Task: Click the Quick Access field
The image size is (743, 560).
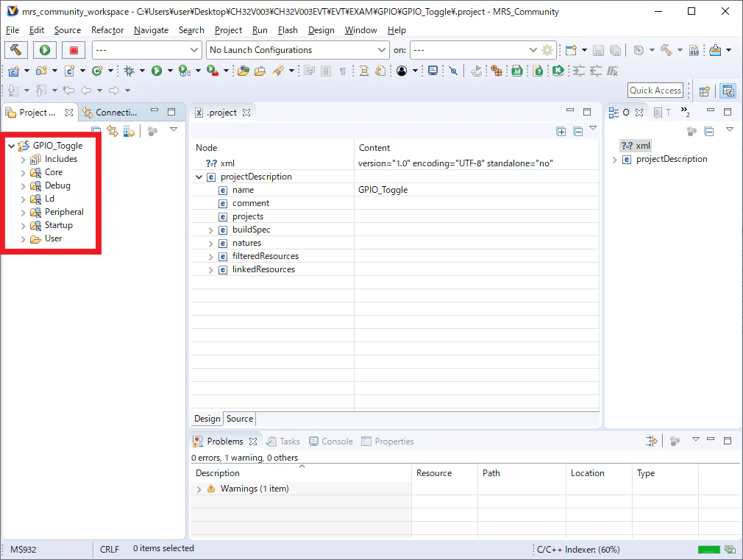Action: click(655, 90)
